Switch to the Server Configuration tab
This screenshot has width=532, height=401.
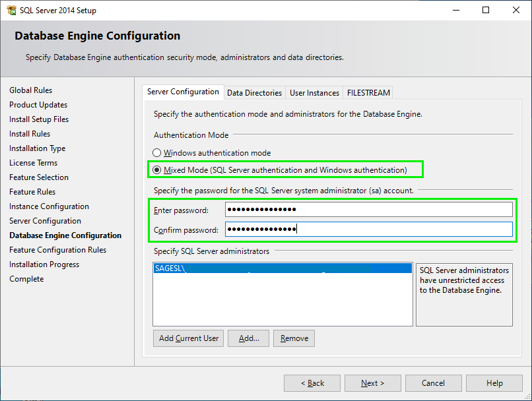(x=183, y=92)
